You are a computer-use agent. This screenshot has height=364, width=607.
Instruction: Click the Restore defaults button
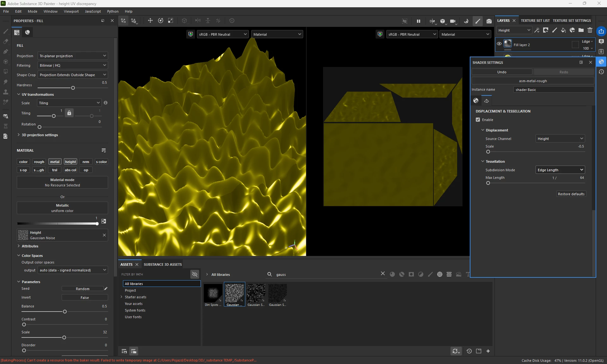pos(571,194)
